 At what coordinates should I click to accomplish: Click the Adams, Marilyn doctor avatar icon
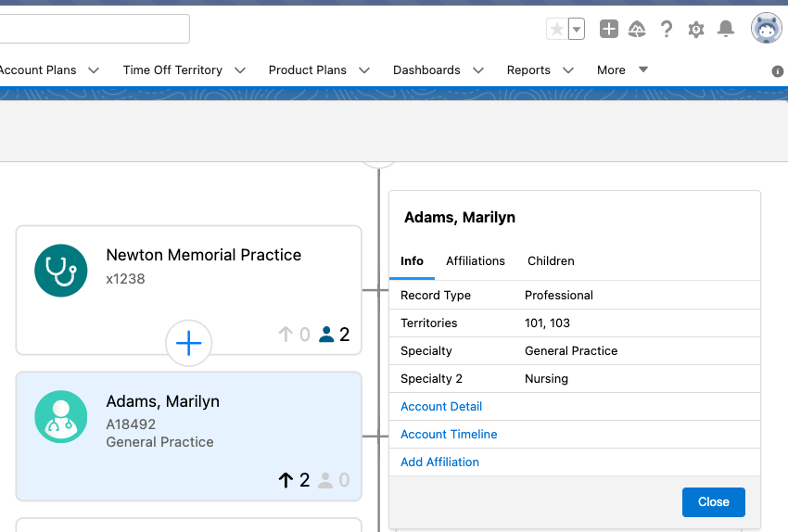pos(61,416)
